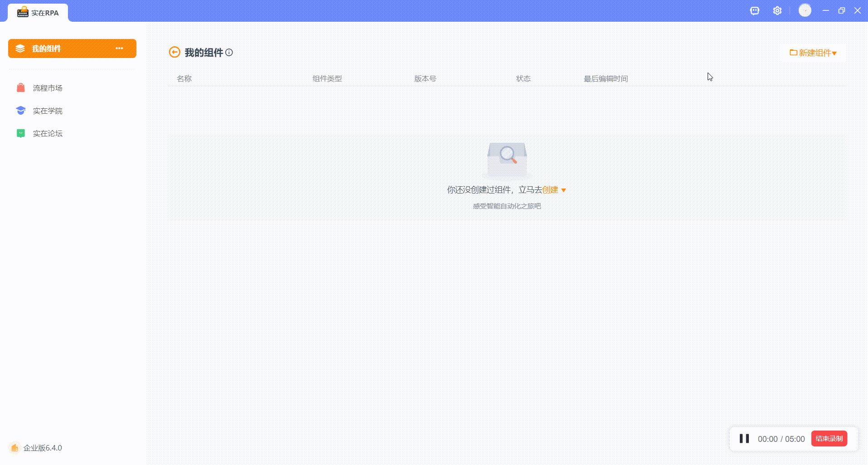
Task: Click the robot assistant icon in title bar
Action: pos(755,11)
